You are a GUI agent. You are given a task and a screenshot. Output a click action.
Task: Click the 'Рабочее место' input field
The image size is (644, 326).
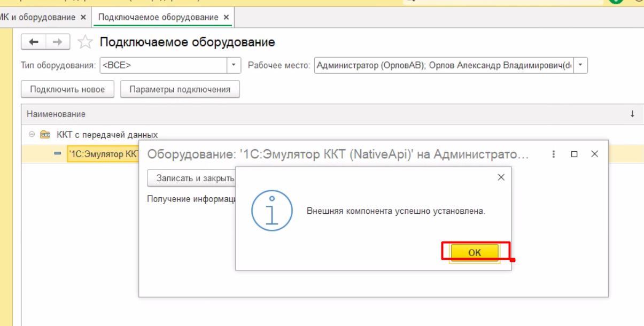pyautogui.click(x=444, y=65)
